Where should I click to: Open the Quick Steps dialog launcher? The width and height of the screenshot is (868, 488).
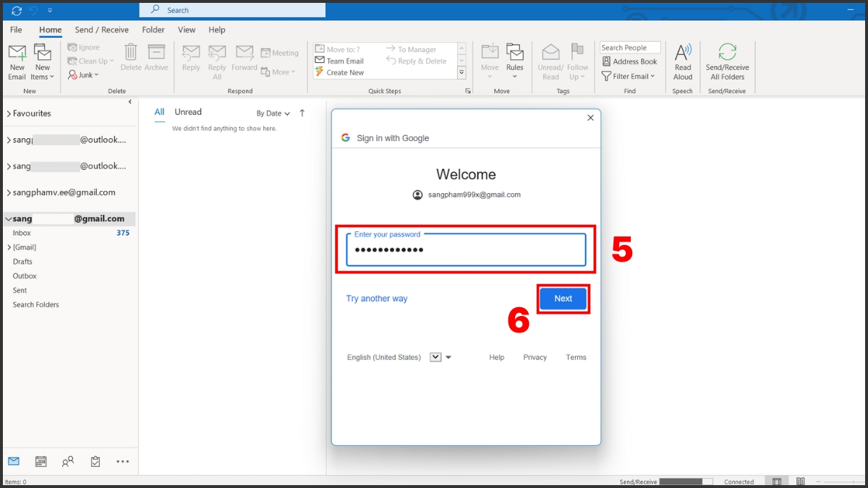(468, 91)
